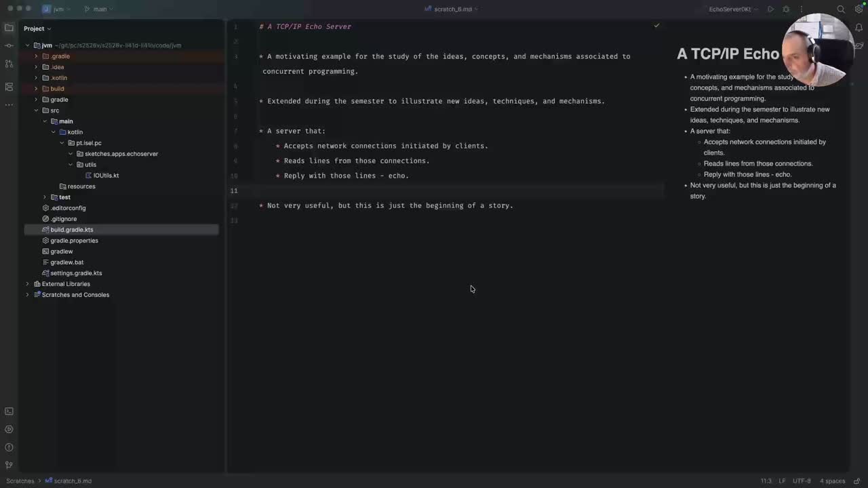Open the Commit tool window icon

click(x=9, y=45)
